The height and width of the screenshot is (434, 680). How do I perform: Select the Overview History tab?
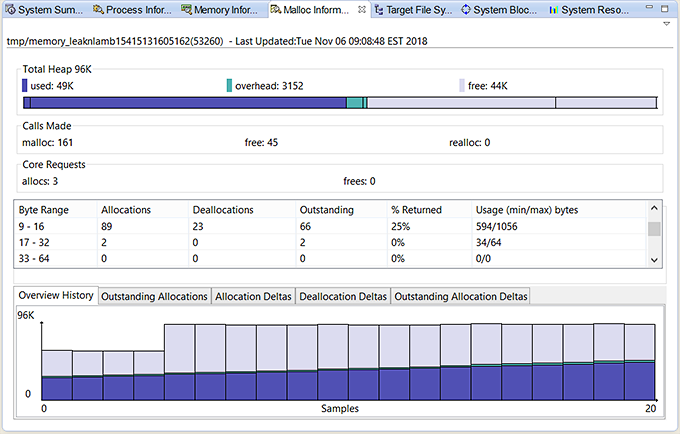tap(56, 296)
